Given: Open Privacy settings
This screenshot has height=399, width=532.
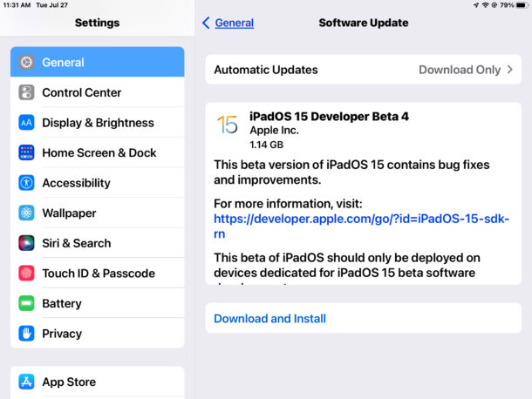Looking at the screenshot, I should (98, 334).
